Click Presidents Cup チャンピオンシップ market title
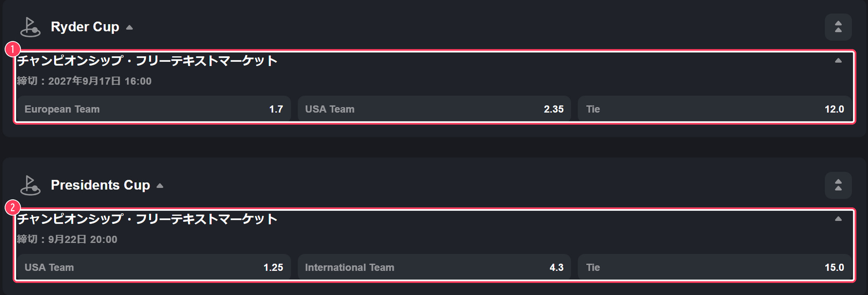868x295 pixels. (147, 219)
